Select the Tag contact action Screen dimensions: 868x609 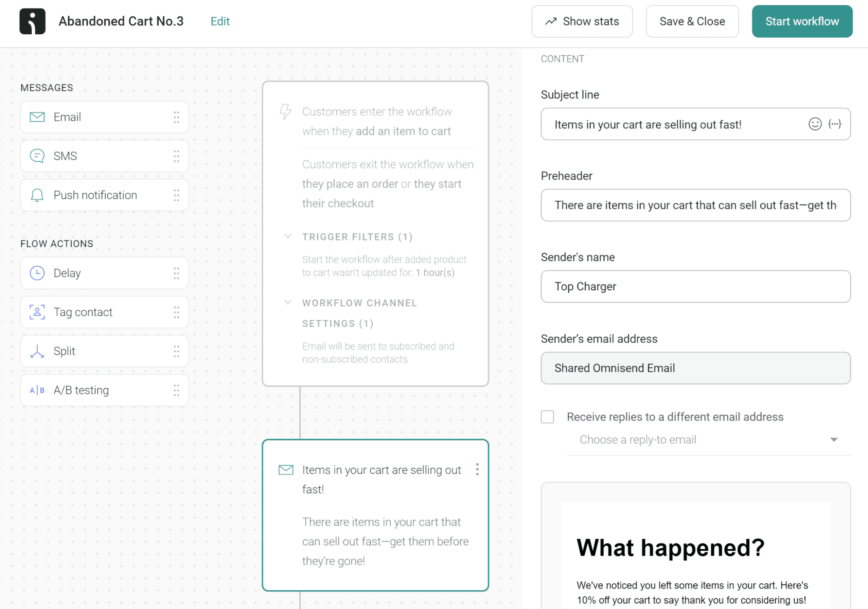(x=104, y=312)
